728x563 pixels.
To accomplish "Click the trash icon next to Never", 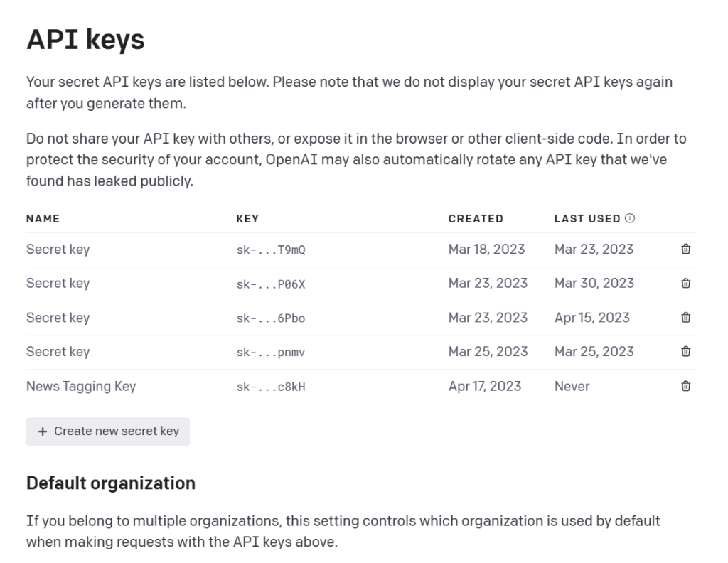I will [685, 386].
